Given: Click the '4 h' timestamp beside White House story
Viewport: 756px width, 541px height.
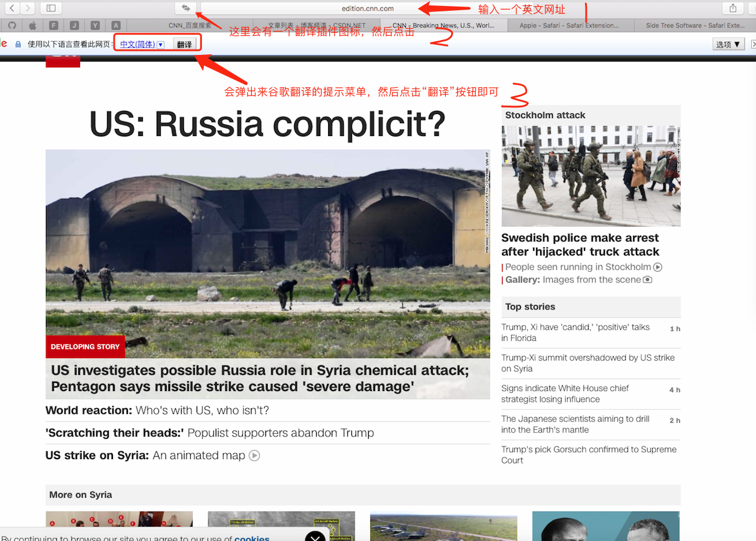Looking at the screenshot, I should pyautogui.click(x=675, y=390).
